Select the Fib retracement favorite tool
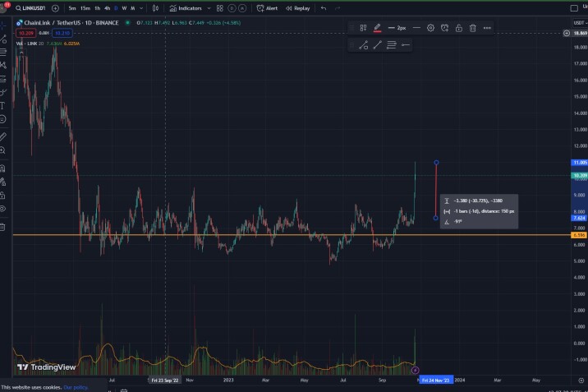588x392 pixels. pyautogui.click(x=391, y=45)
